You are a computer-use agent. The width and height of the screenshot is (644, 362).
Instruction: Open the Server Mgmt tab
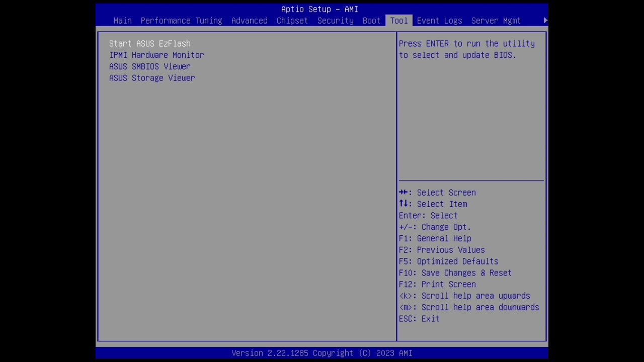tap(496, 21)
